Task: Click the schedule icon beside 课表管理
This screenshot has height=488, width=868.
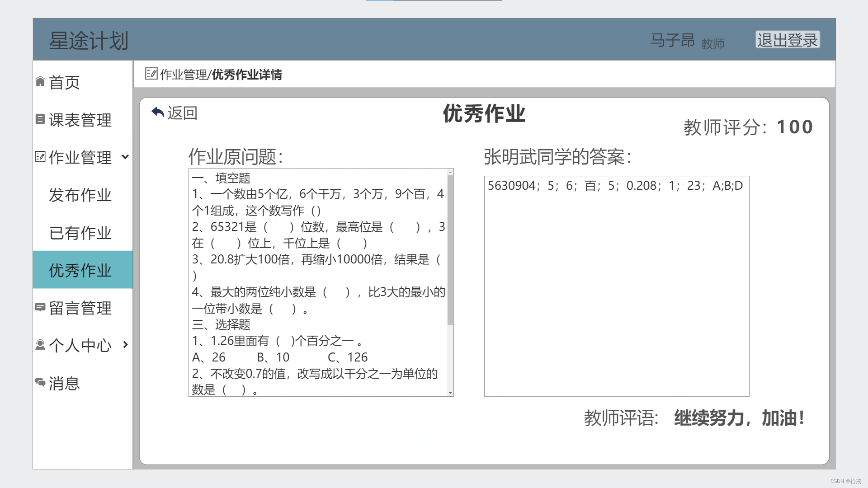Action: point(40,119)
